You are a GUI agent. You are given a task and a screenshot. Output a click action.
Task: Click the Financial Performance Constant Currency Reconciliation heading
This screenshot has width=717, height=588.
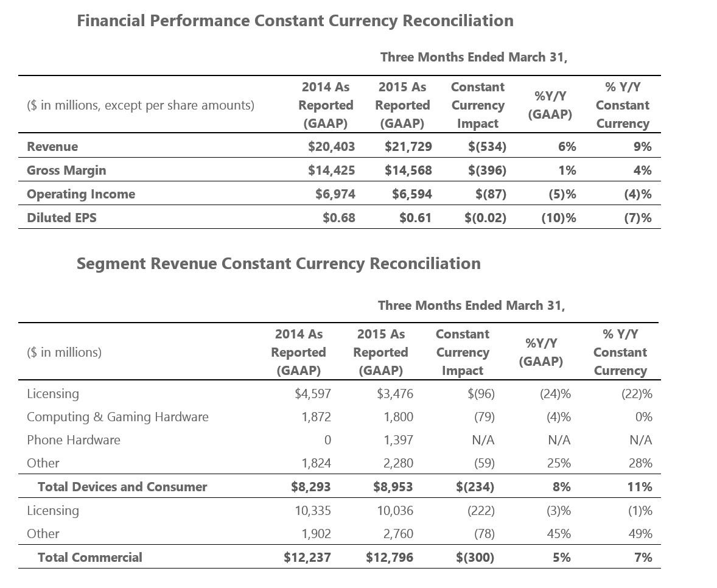coord(295,21)
